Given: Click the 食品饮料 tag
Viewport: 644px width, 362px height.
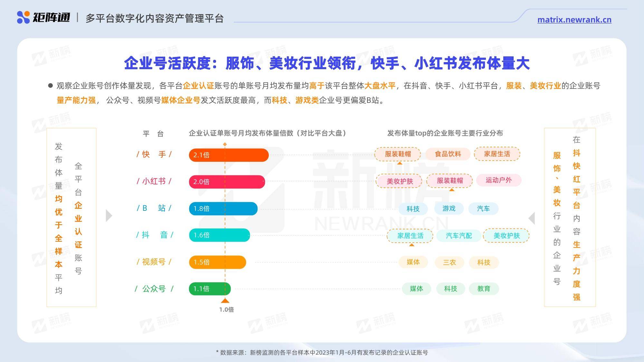Looking at the screenshot, I should 448,154.
